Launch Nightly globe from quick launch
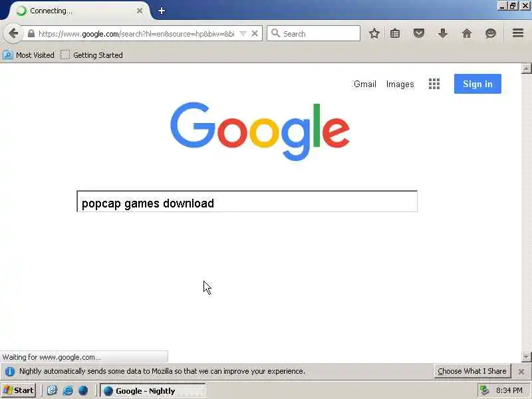Viewport: 532px width, 399px height. pyautogui.click(x=82, y=390)
